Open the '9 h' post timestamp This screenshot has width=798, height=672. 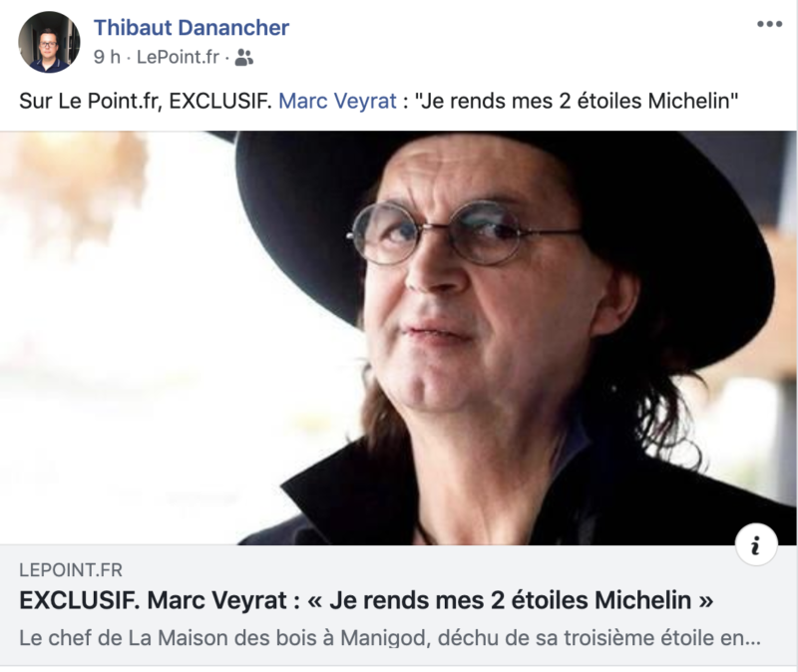tap(107, 57)
